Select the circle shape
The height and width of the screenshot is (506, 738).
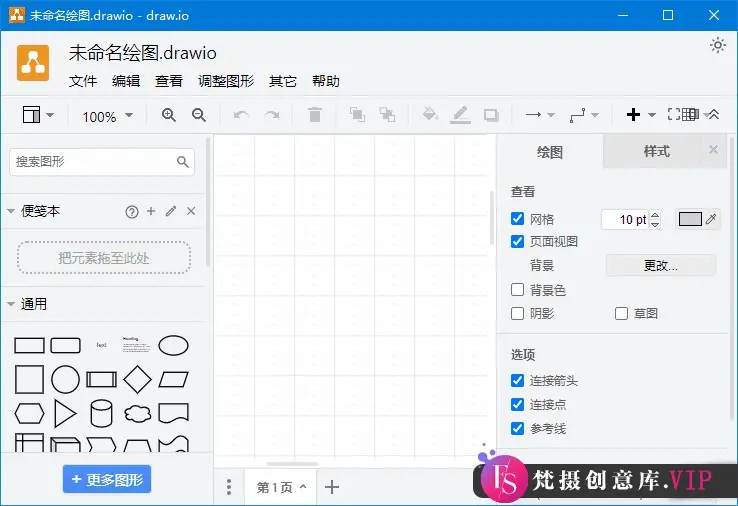pyautogui.click(x=65, y=379)
